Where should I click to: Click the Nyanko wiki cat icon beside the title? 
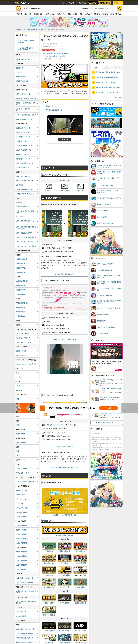pyautogui.click(x=18, y=8)
